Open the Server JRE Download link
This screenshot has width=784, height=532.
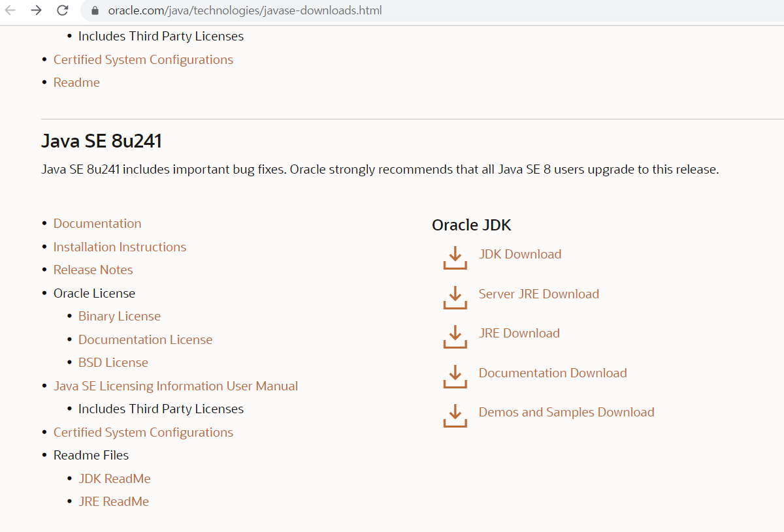(x=539, y=294)
